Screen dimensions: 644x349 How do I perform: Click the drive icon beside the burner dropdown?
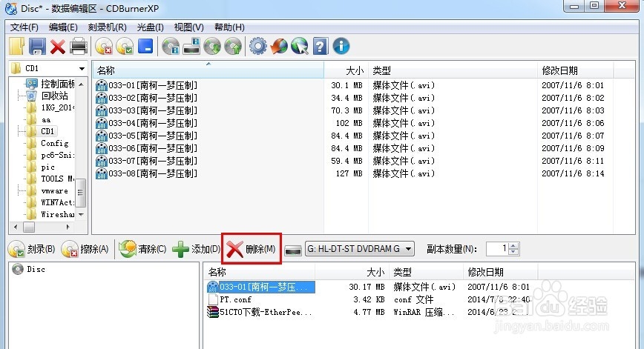click(x=293, y=250)
